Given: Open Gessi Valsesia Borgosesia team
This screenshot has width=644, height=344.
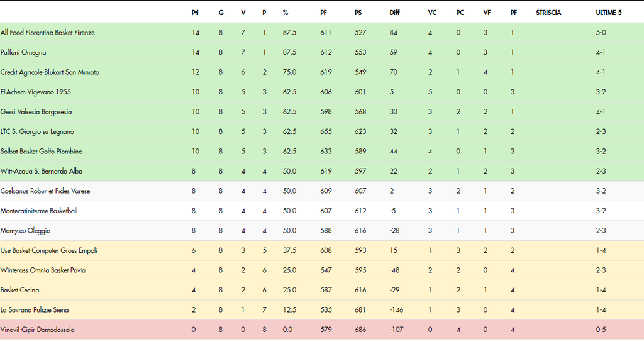Looking at the screenshot, I should [x=36, y=112].
